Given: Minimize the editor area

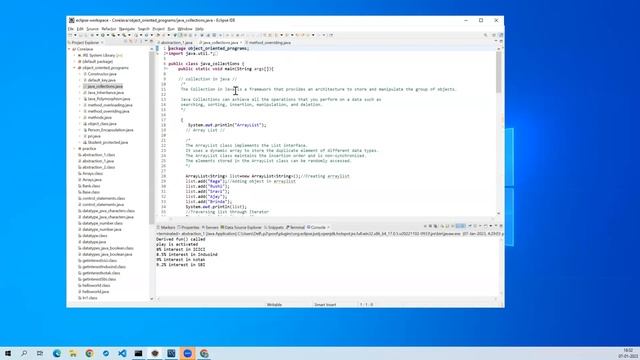Looking at the screenshot, I should coord(496,42).
